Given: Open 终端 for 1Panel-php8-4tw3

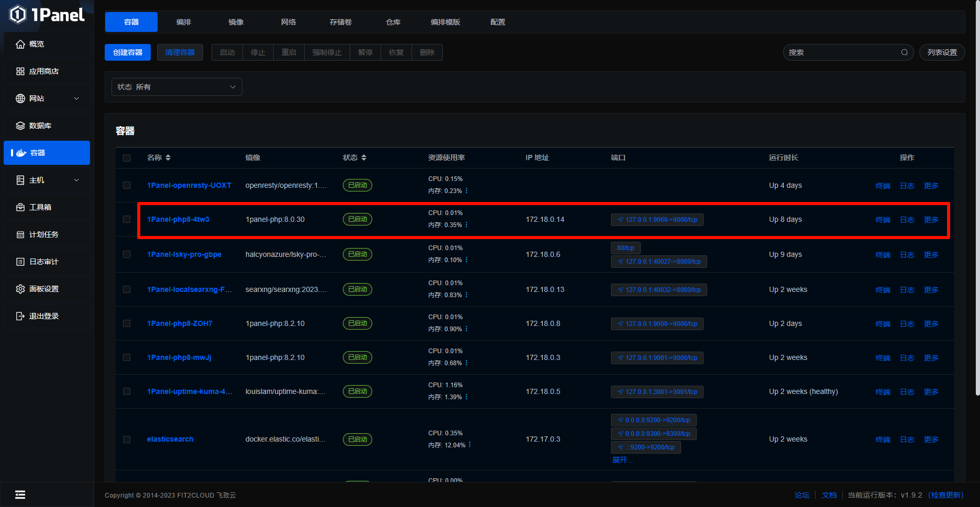Looking at the screenshot, I should coord(883,220).
